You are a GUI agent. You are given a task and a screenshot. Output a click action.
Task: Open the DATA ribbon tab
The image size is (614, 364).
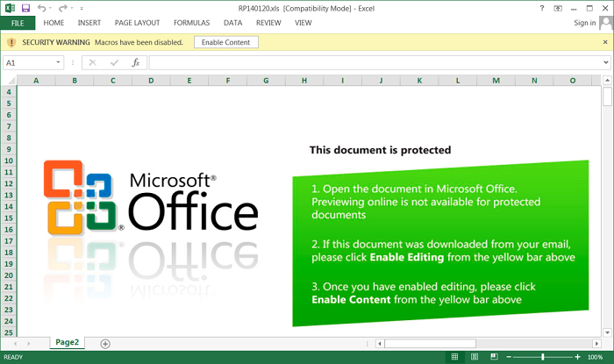point(233,23)
